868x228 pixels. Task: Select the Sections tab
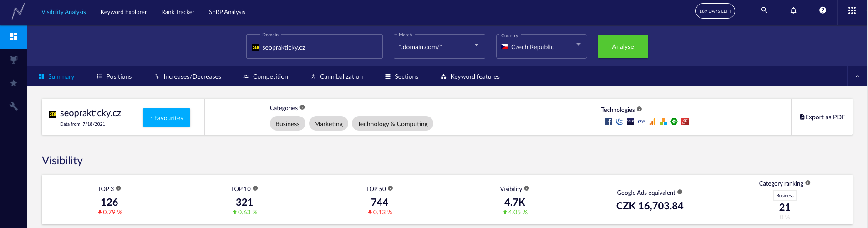(401, 76)
